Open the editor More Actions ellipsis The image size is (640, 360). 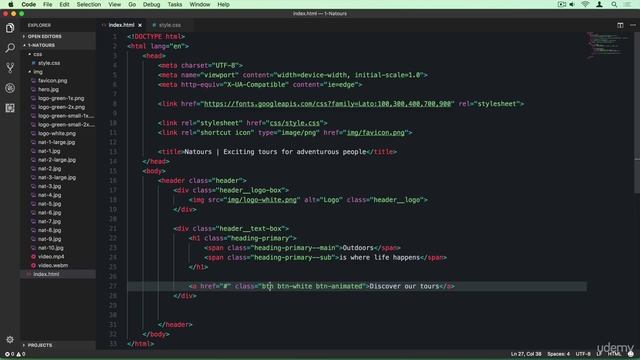pyautogui.click(x=633, y=25)
